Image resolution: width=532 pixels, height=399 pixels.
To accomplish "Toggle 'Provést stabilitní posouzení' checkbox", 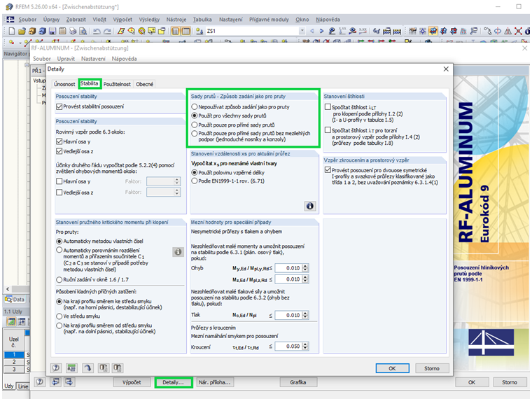I will coord(59,106).
